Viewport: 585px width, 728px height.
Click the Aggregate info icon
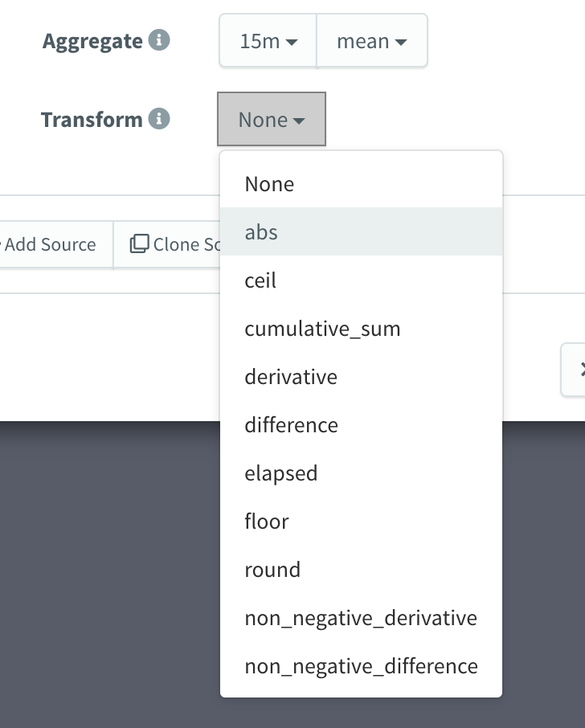[159, 40]
